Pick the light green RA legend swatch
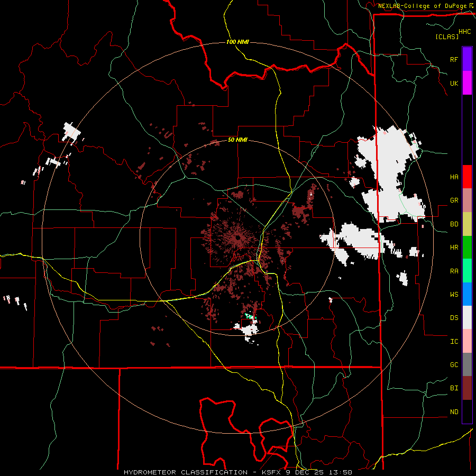 tap(467, 271)
